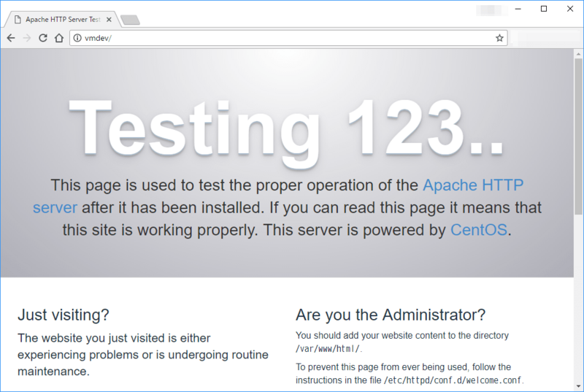Focus the address bar showing vmdev/
This screenshot has width=584, height=392.
coord(288,38)
